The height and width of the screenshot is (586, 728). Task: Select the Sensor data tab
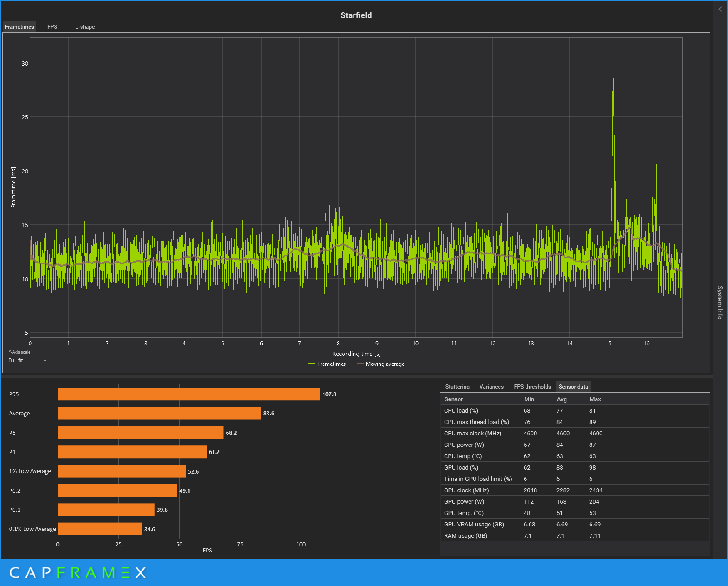[x=573, y=387]
